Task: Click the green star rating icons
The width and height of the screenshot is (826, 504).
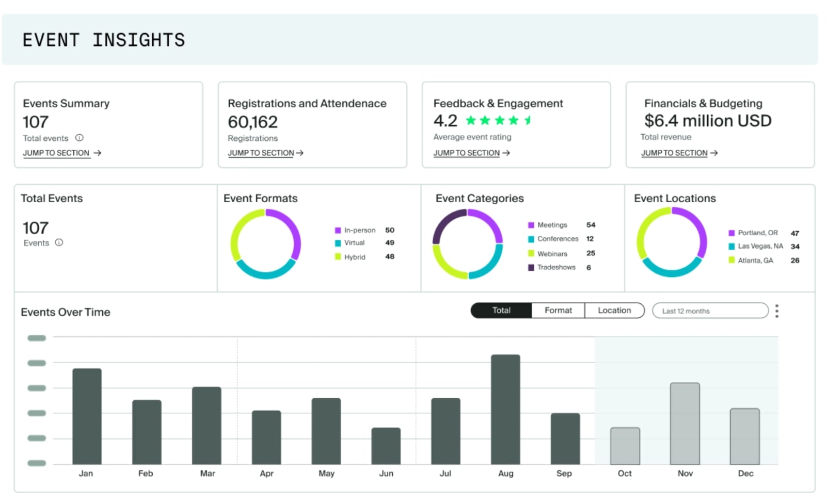Action: (x=499, y=121)
